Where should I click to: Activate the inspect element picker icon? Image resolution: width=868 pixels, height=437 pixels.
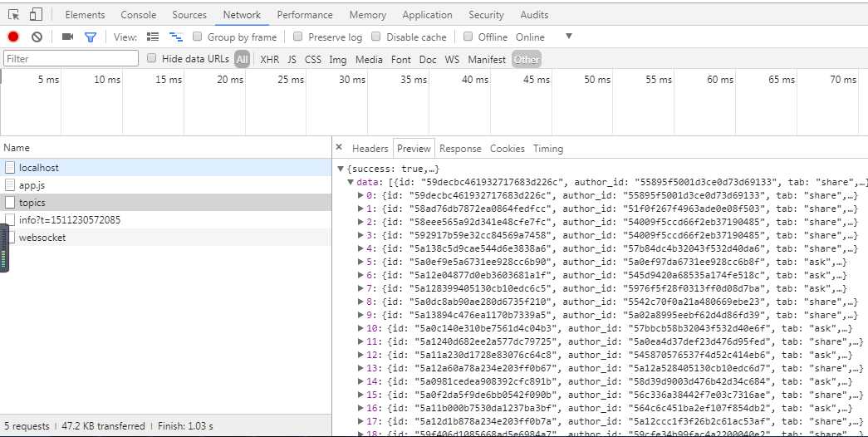click(14, 15)
